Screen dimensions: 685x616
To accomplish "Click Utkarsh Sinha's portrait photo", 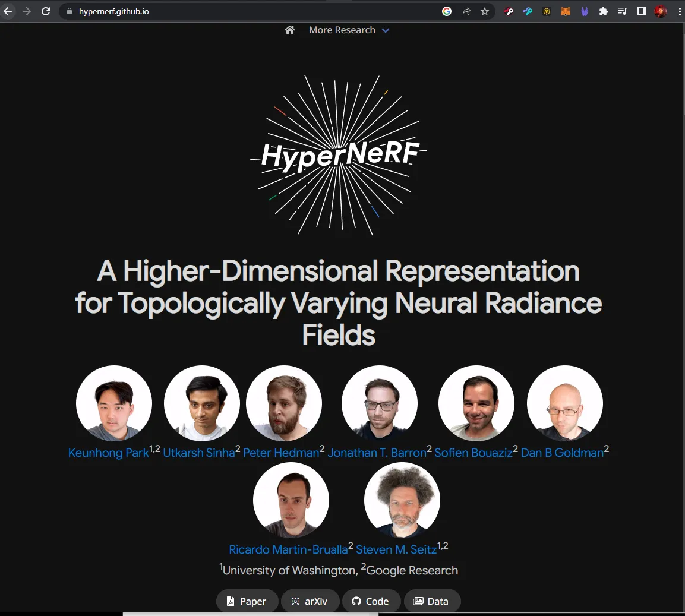I will 202,403.
